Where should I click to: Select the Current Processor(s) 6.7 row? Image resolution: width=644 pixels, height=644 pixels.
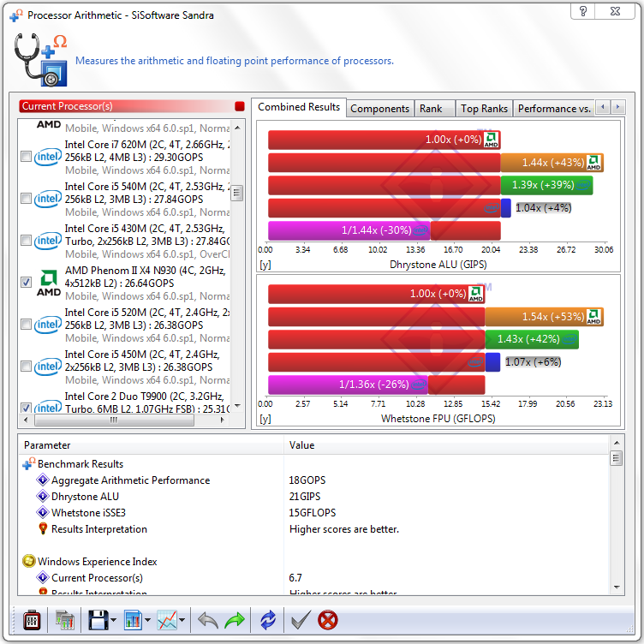tap(313, 578)
